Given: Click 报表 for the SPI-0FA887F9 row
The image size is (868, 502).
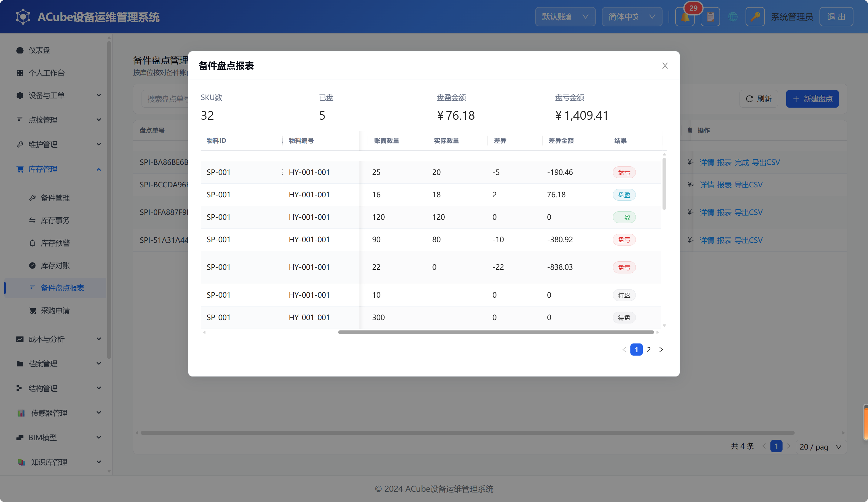Looking at the screenshot, I should (724, 212).
